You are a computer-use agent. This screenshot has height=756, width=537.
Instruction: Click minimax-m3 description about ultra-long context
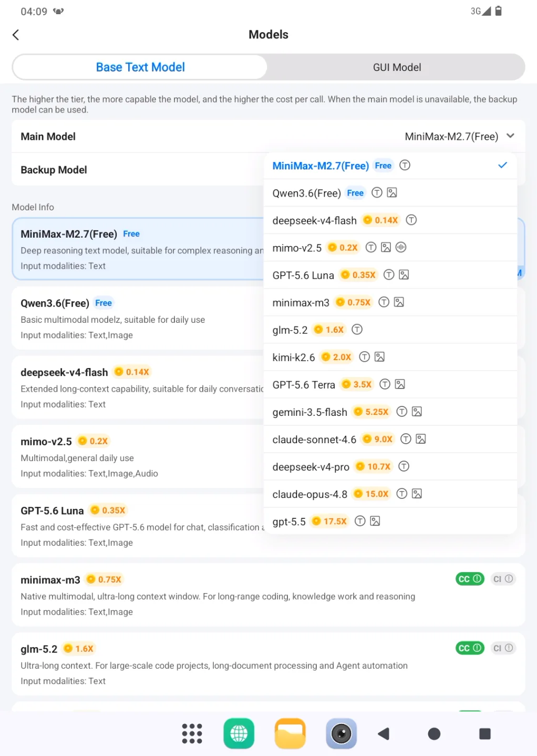pos(218,596)
